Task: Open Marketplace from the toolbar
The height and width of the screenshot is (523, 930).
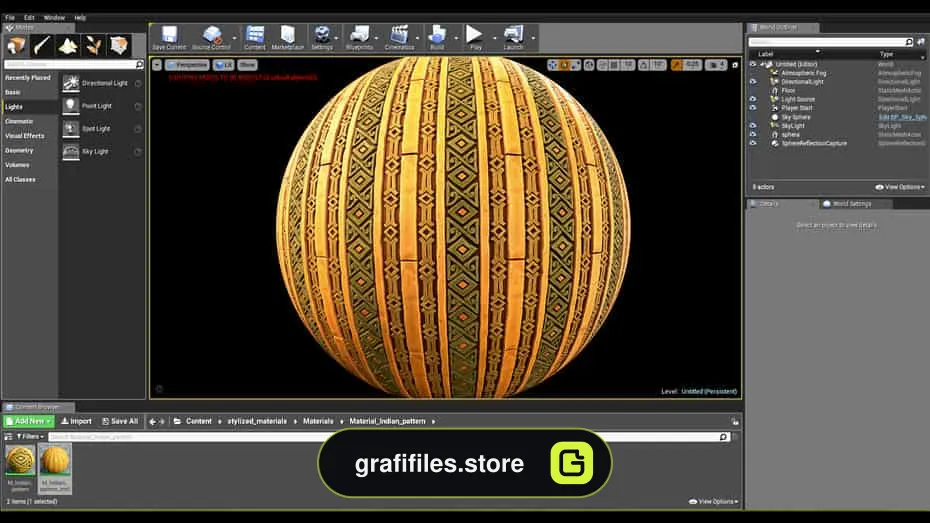Action: (288, 37)
